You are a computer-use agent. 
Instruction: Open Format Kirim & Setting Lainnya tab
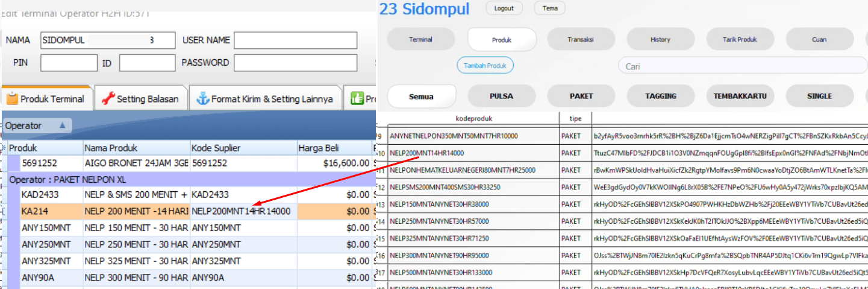coord(265,98)
